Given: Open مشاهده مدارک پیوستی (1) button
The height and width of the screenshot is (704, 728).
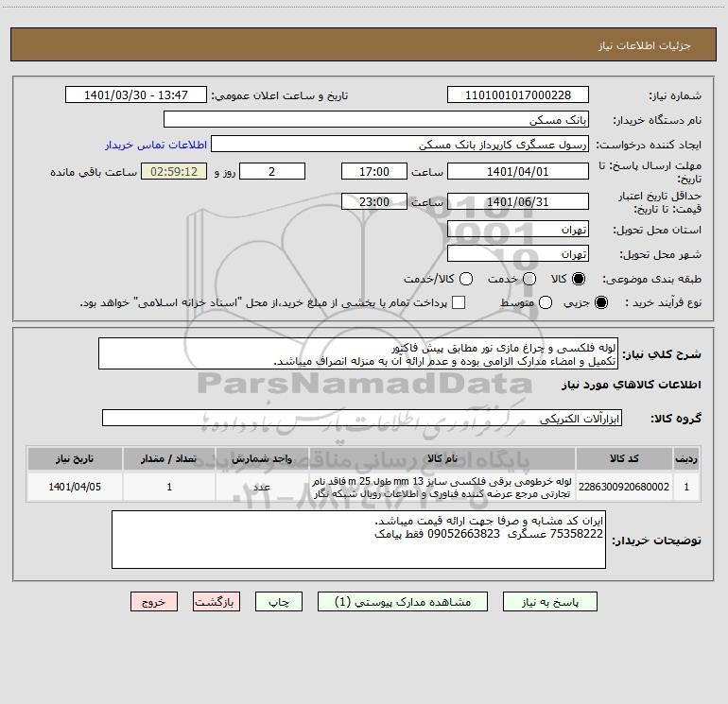Looking at the screenshot, I should (403, 602).
